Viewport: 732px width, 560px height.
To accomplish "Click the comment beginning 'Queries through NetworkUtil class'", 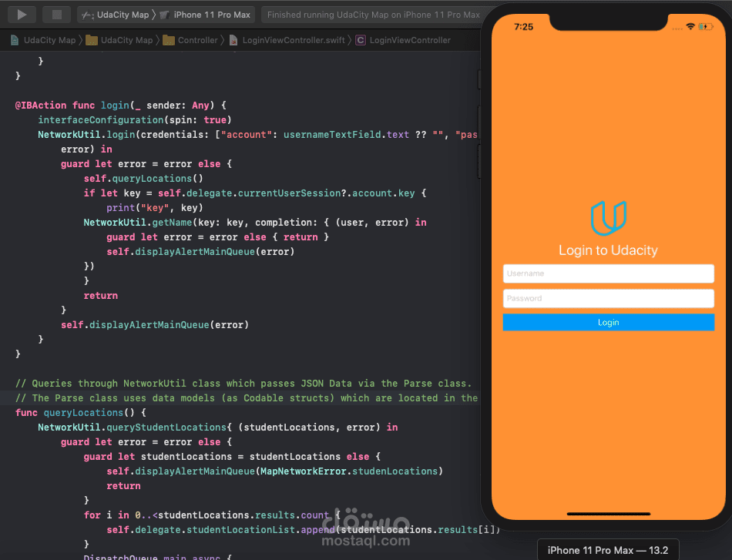I will 243,384.
